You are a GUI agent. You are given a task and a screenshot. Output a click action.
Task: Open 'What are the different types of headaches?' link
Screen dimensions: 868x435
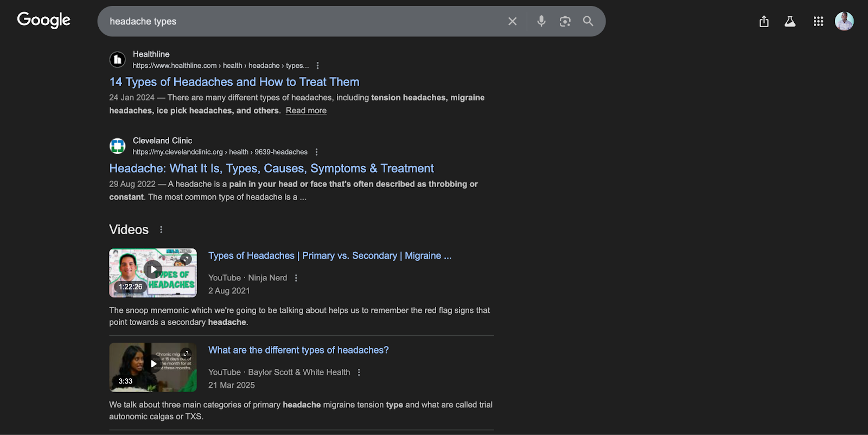click(298, 350)
